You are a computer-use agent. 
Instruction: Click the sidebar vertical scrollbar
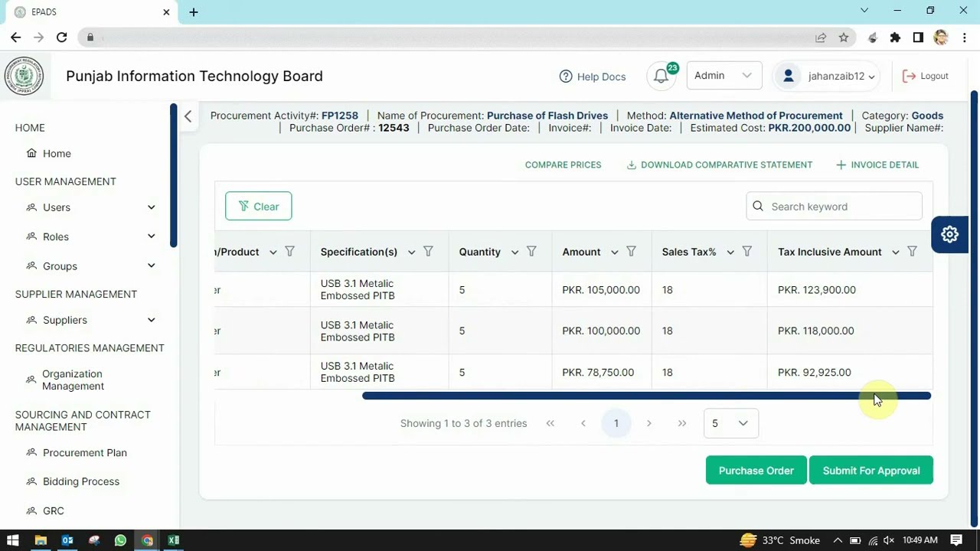point(174,175)
